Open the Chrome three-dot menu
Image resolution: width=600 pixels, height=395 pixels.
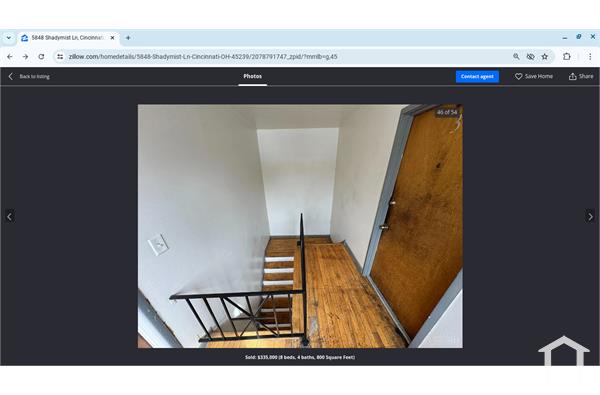(590, 57)
